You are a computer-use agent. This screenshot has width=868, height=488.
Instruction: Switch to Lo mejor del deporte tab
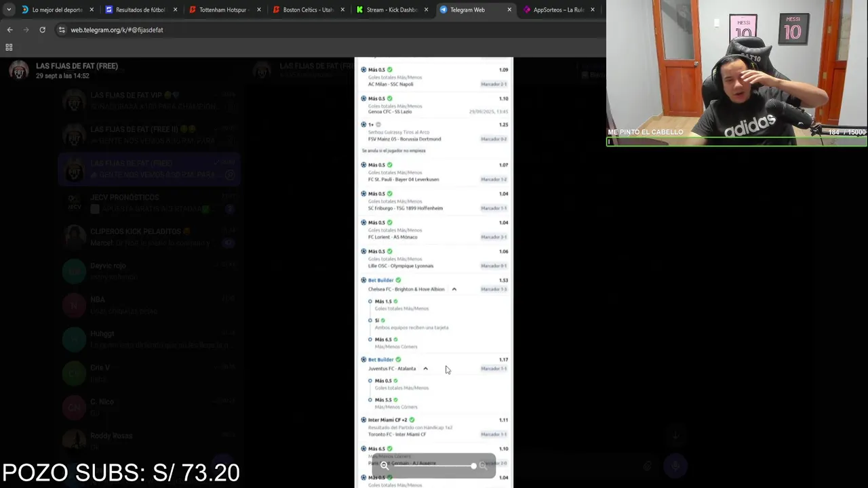57,9
